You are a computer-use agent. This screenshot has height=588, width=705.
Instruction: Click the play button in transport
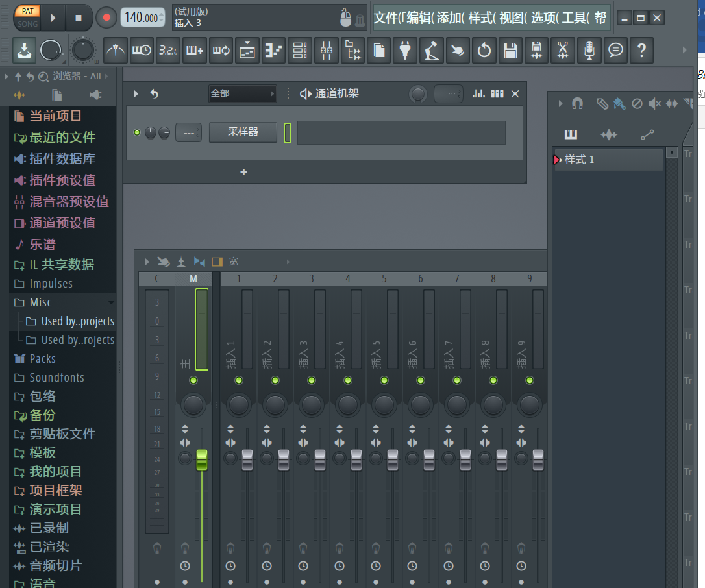pos(53,18)
